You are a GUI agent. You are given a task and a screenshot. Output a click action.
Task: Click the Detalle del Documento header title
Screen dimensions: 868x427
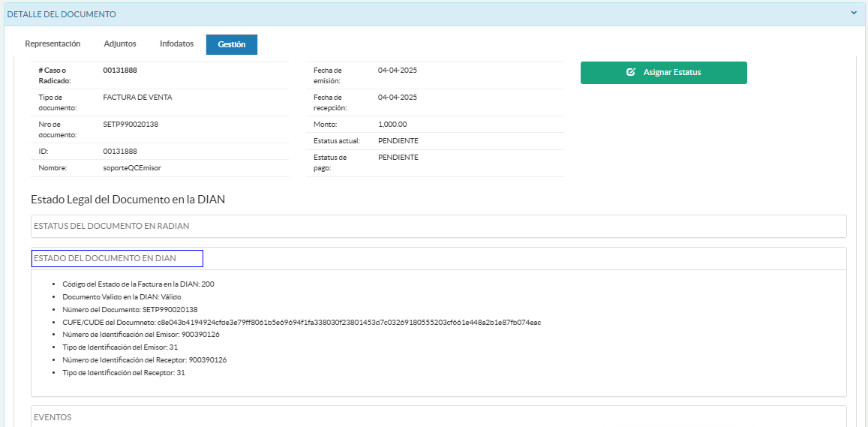[x=62, y=14]
